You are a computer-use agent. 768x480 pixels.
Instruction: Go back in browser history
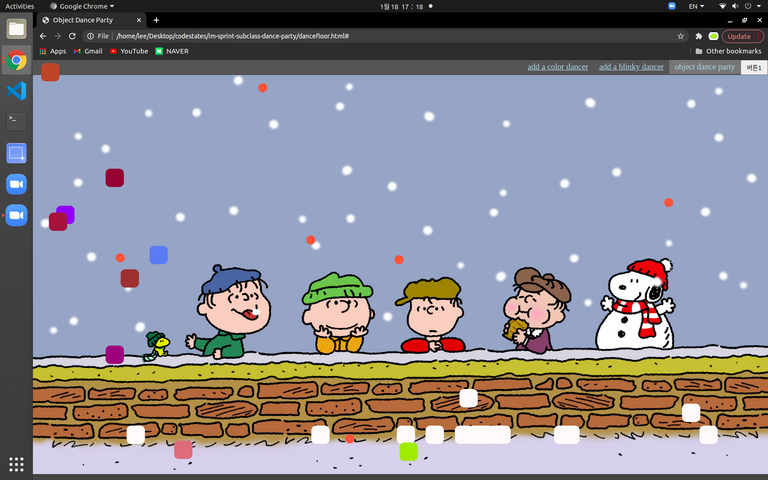click(43, 36)
